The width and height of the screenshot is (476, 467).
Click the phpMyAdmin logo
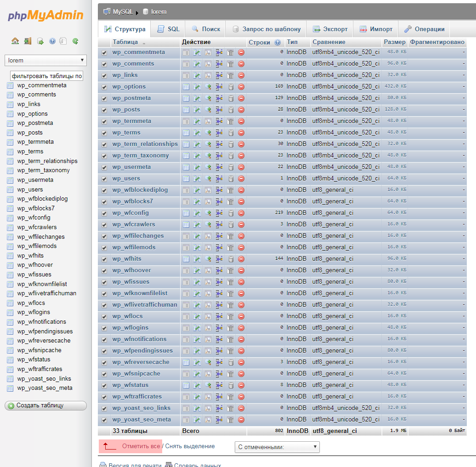click(x=45, y=15)
